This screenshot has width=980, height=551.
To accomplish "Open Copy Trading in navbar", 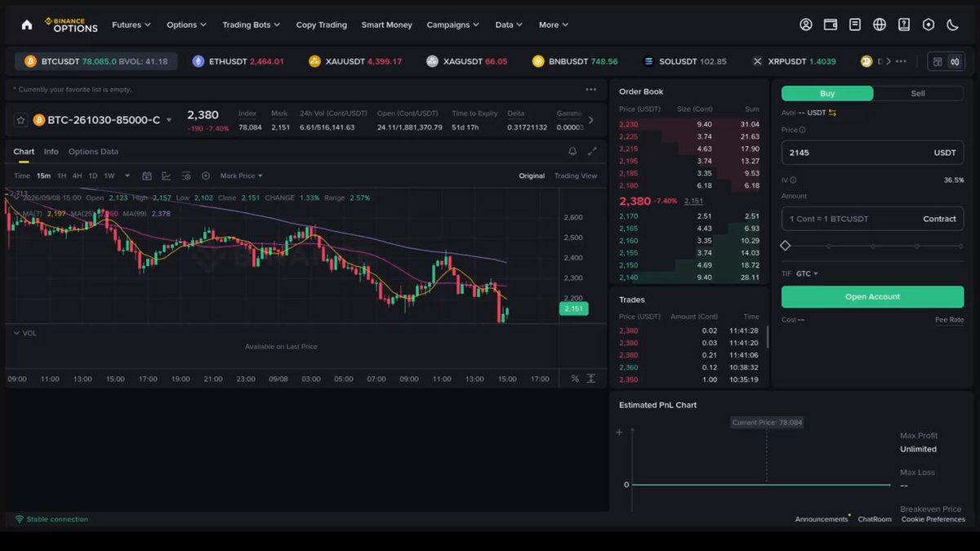I will tap(322, 24).
